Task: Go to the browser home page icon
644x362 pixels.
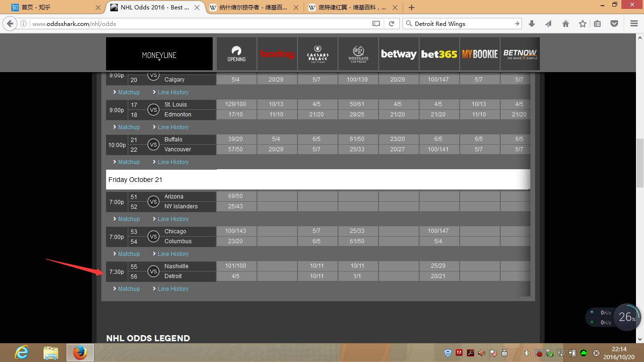Action: [x=566, y=24]
